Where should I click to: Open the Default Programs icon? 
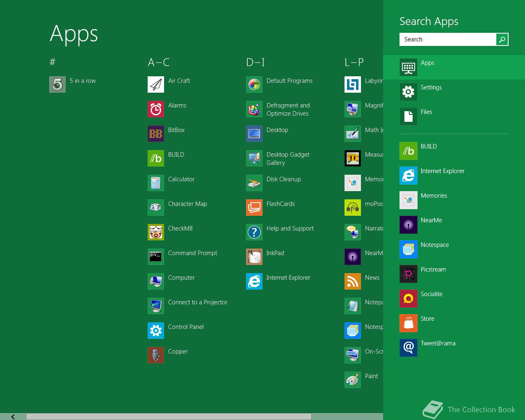(x=254, y=84)
